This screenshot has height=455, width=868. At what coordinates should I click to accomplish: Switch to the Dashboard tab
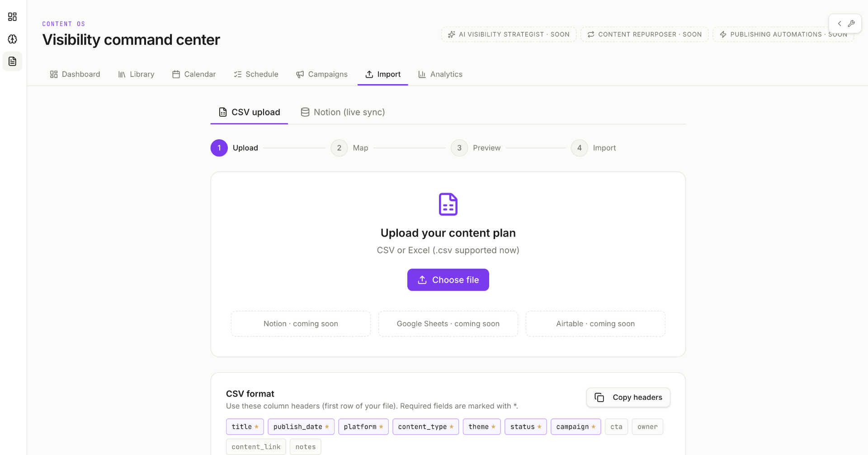pos(75,74)
